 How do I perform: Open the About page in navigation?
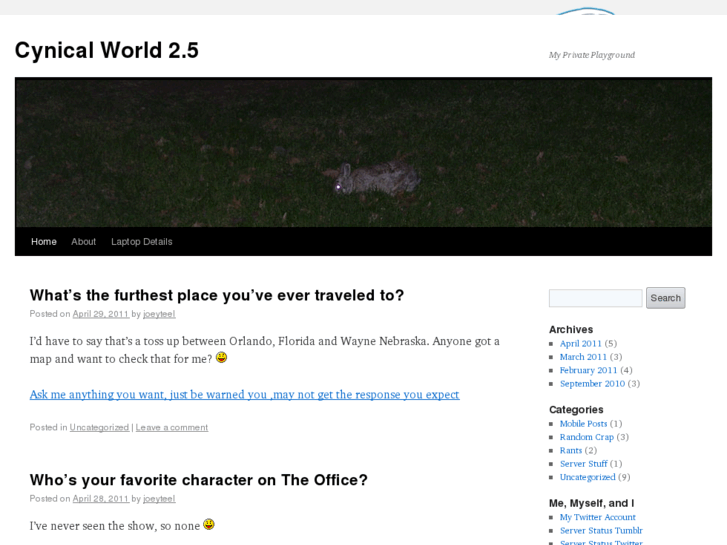(83, 242)
